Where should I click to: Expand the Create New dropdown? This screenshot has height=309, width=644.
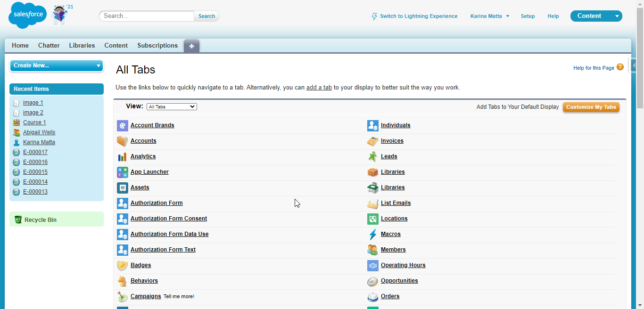coord(57,65)
